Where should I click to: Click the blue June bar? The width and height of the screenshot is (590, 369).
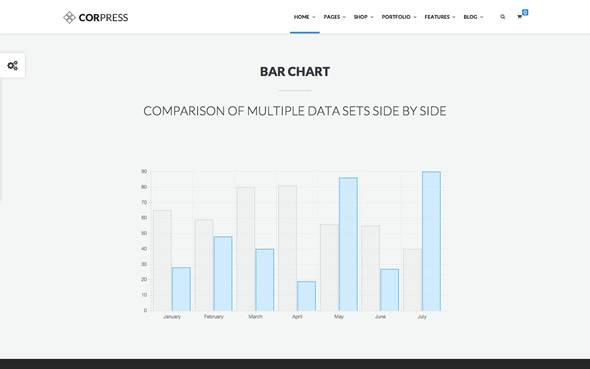[x=389, y=290]
